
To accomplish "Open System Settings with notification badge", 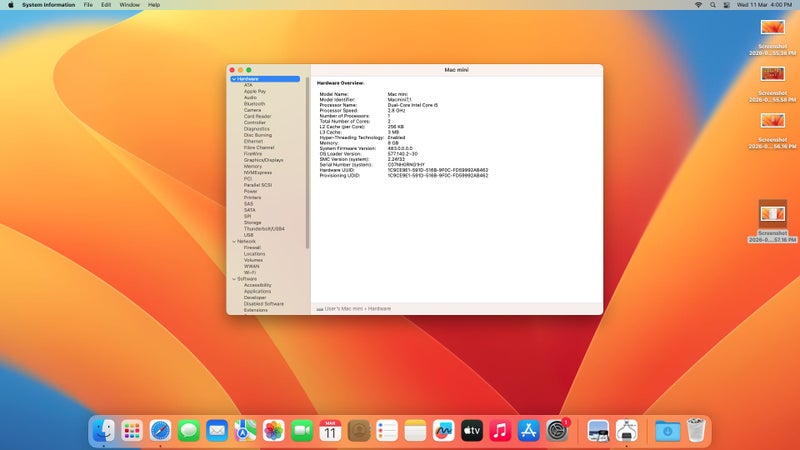I will tap(557, 431).
